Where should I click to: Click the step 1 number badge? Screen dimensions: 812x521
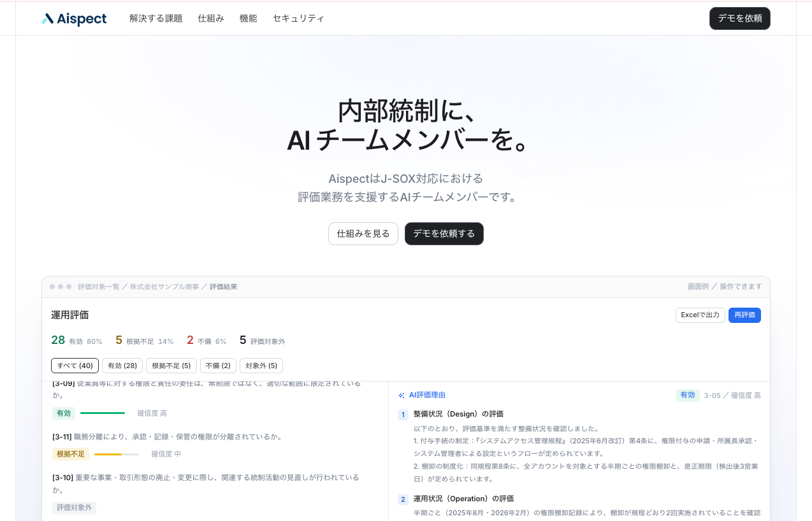click(403, 415)
